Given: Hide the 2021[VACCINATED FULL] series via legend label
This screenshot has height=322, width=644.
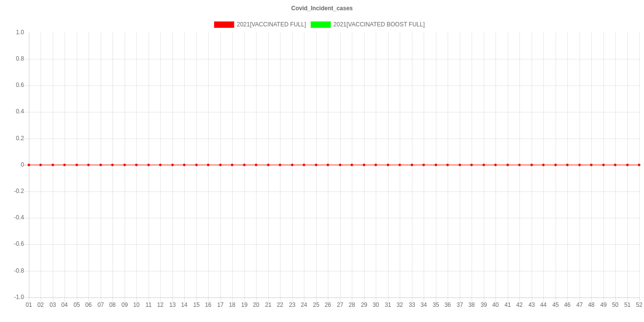Looking at the screenshot, I should [271, 24].
